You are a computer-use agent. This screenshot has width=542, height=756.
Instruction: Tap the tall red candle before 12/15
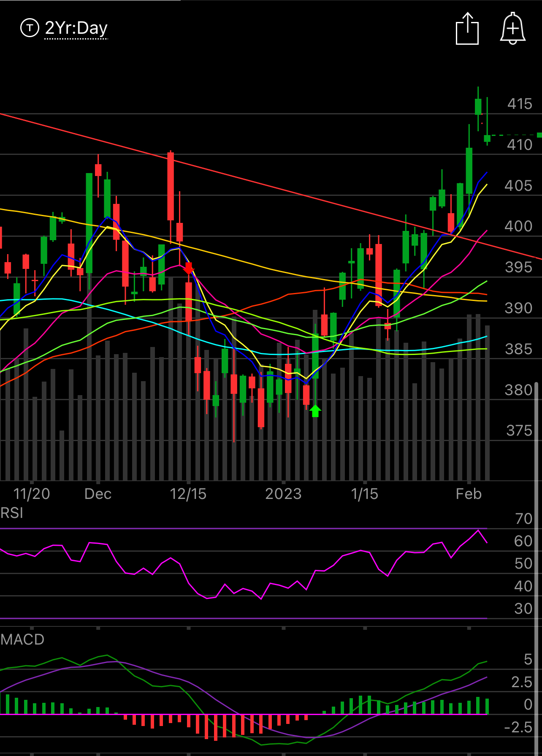point(171,186)
